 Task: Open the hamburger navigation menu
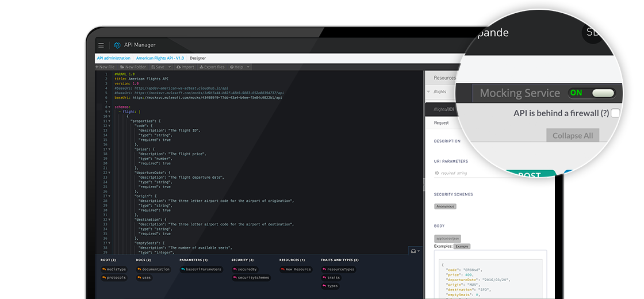point(101,45)
